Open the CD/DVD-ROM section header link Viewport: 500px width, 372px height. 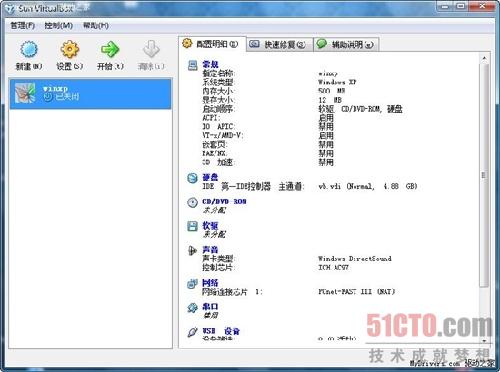point(224,202)
